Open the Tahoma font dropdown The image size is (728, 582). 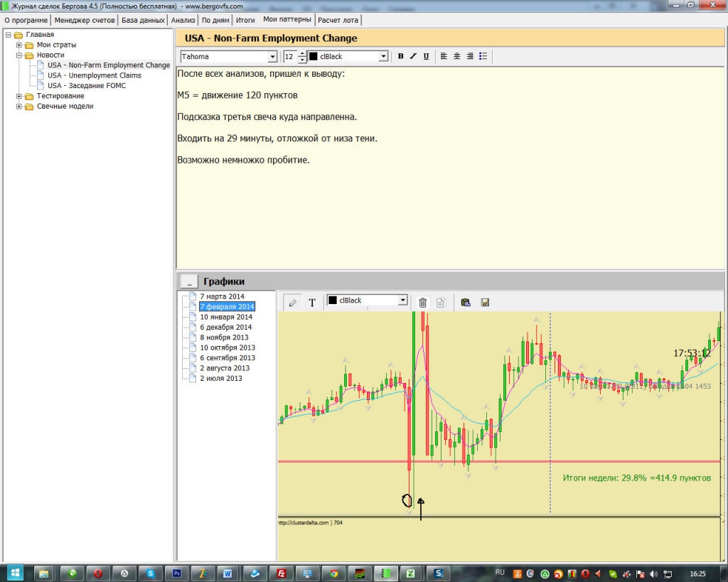[272, 57]
